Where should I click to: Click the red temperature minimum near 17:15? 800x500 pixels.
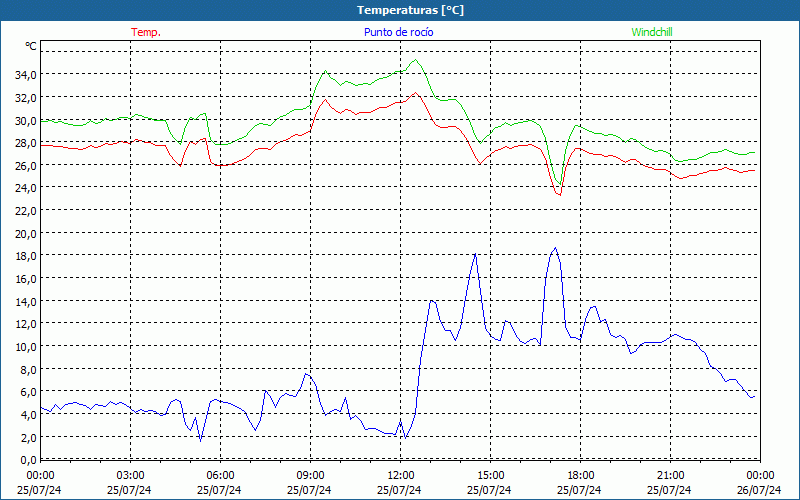pos(560,195)
